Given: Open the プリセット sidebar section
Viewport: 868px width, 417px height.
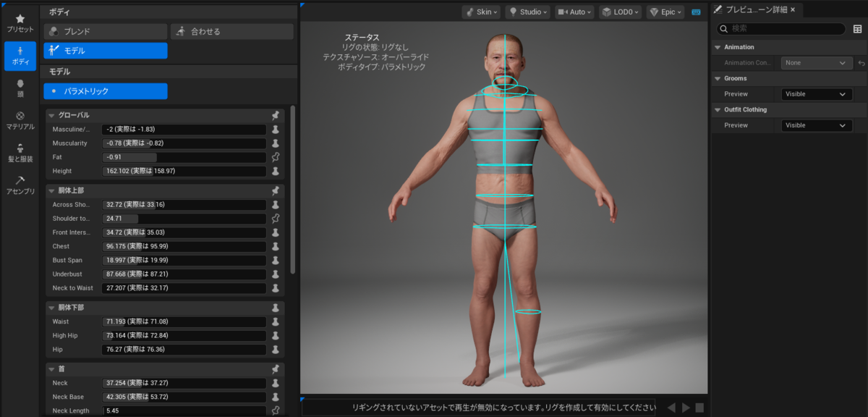Looking at the screenshot, I should click(20, 23).
